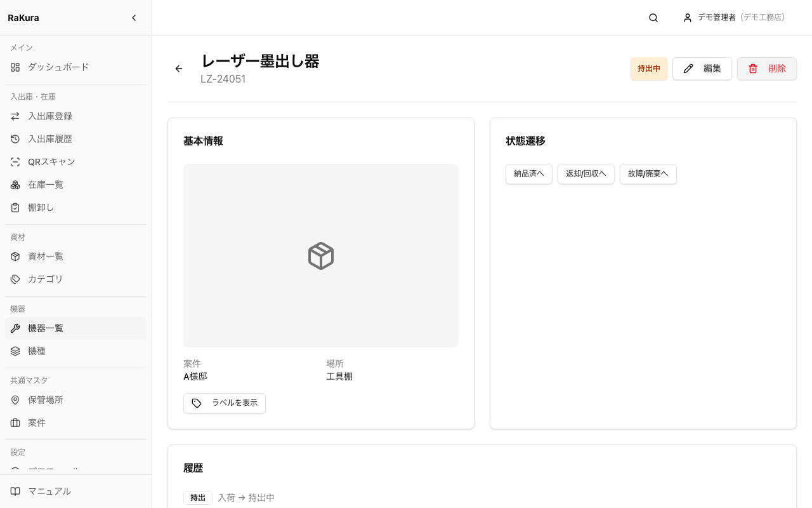812x508 pixels.
Task: Go back using the left arrow
Action: (179, 69)
